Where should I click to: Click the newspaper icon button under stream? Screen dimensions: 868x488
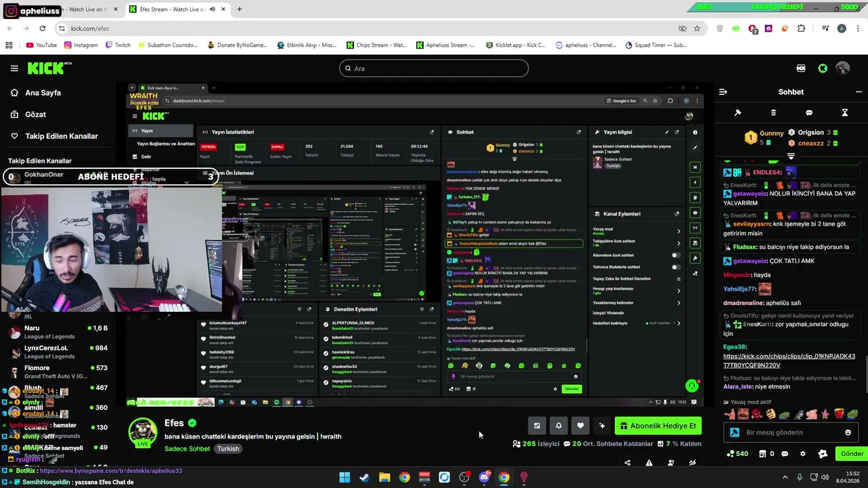[536, 426]
